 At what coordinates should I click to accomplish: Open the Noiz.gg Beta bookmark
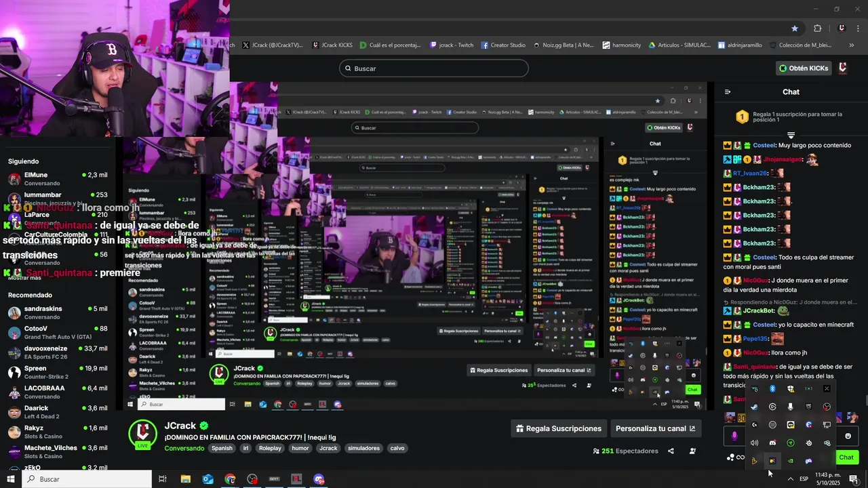pos(563,45)
